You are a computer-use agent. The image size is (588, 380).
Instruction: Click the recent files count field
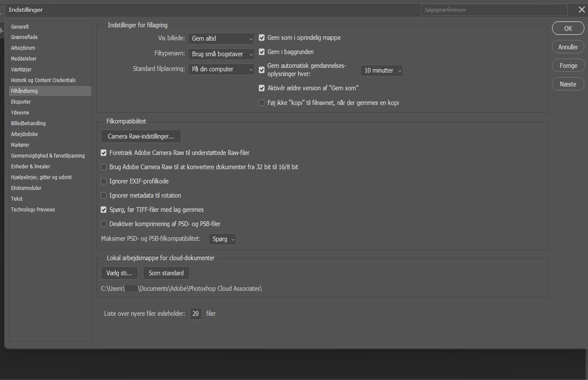click(196, 314)
